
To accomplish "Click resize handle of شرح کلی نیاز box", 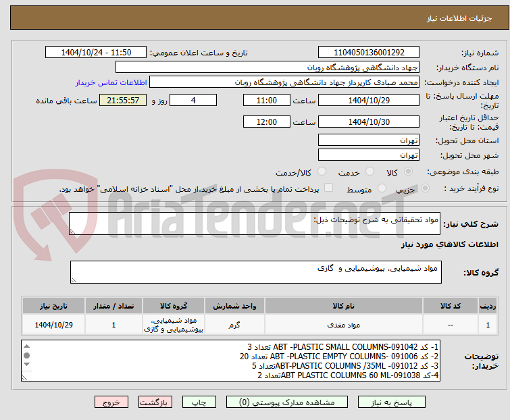I will click(x=72, y=231).
